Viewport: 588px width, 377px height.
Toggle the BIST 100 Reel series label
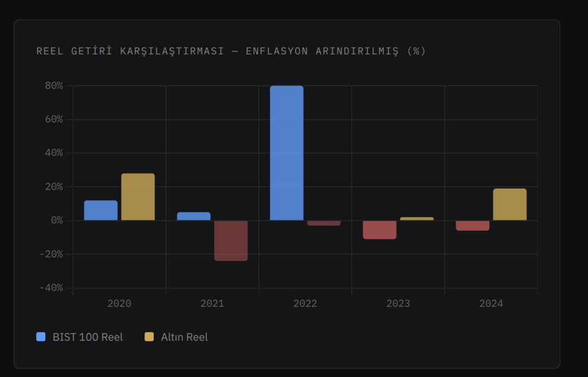point(88,337)
